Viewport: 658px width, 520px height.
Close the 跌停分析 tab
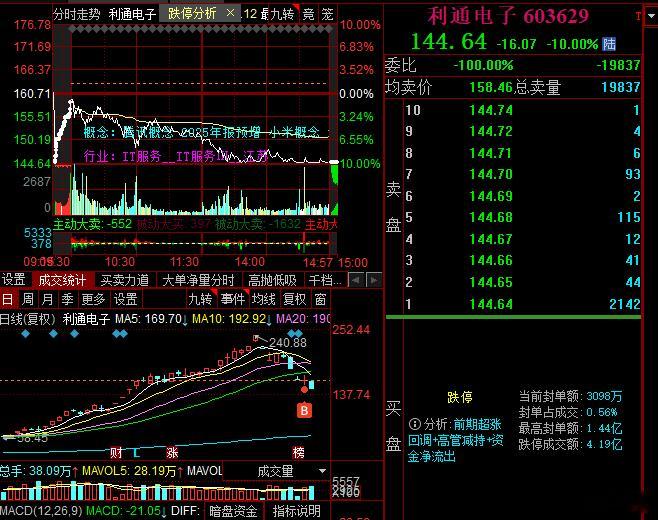click(230, 13)
